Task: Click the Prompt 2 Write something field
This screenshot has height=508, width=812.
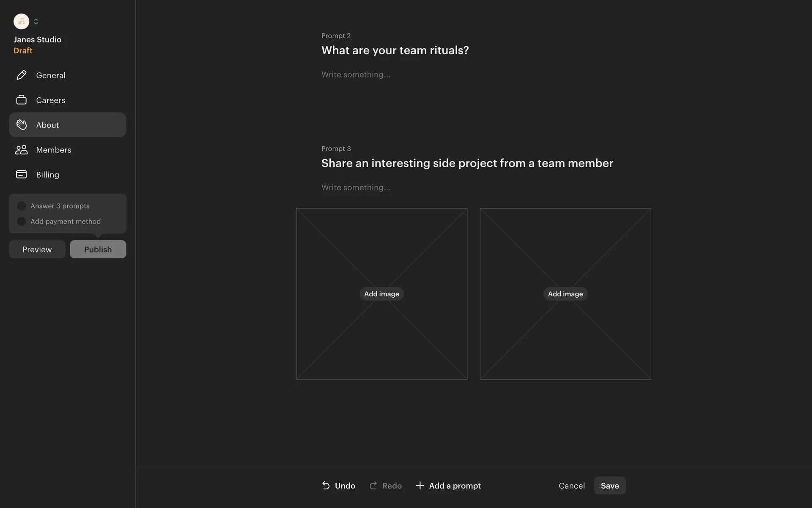Action: 356,75
